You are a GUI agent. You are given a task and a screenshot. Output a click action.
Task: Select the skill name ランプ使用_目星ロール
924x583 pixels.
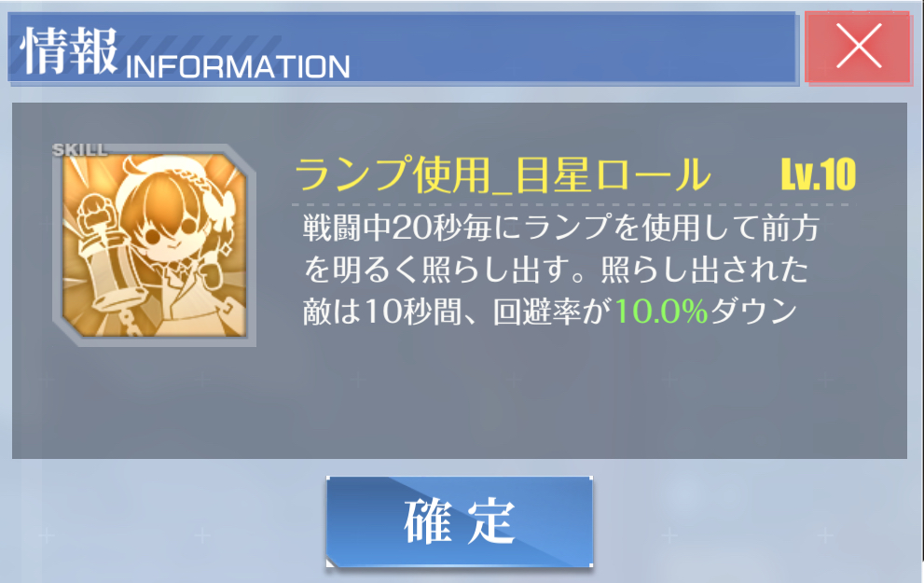(503, 174)
